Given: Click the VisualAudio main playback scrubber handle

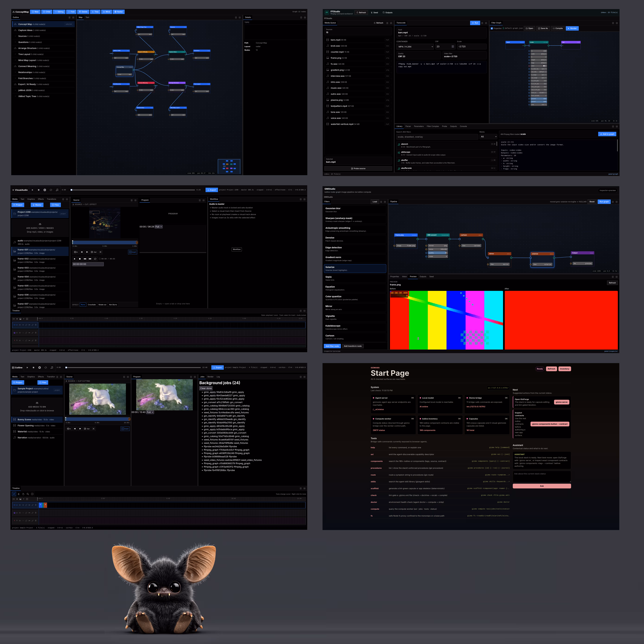Looking at the screenshot, I should pyautogui.click(x=71, y=190).
